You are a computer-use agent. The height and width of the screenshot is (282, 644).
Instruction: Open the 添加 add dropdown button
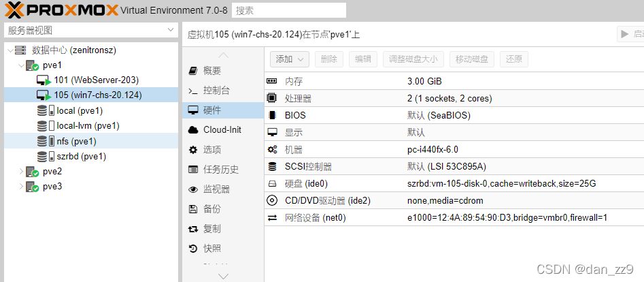tap(290, 59)
